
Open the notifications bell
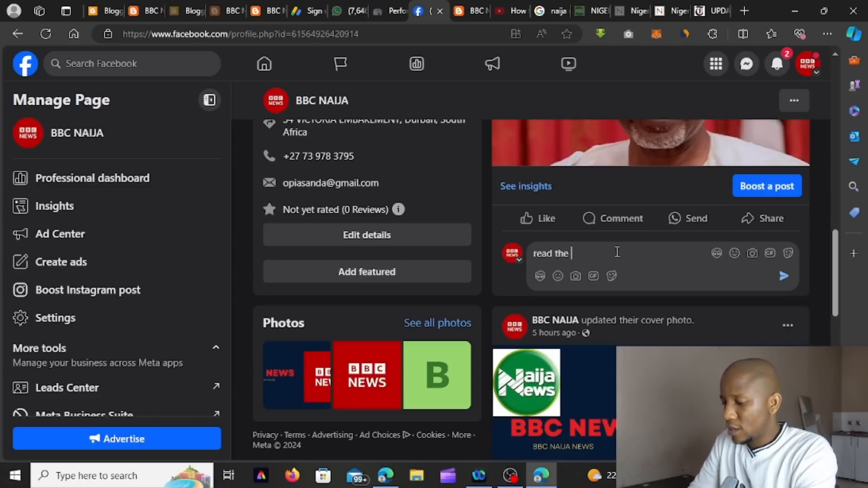(x=777, y=64)
